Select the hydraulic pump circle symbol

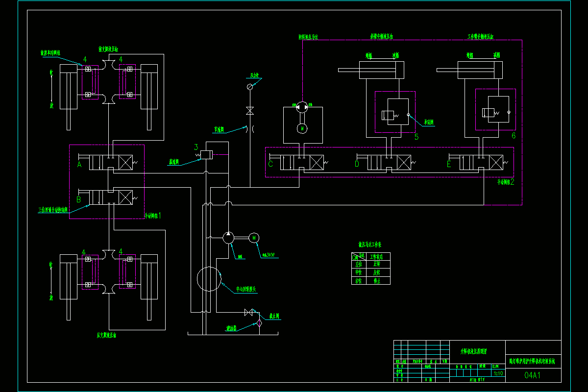(228, 238)
